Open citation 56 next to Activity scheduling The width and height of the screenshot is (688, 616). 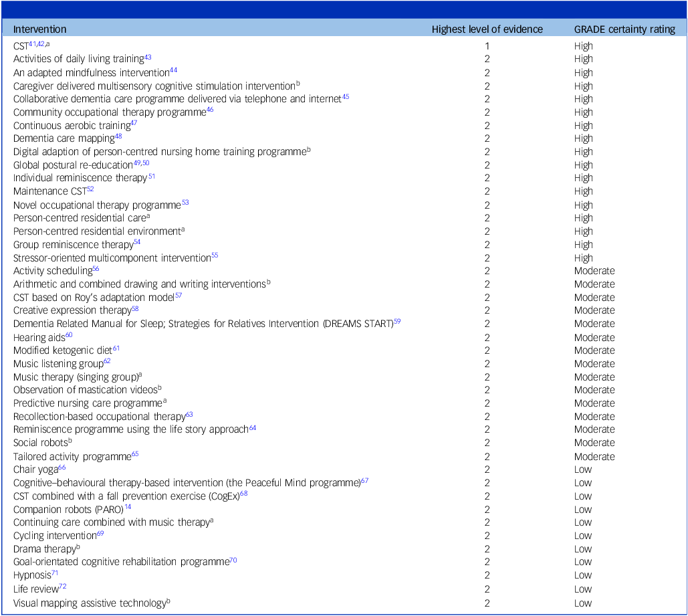(96, 269)
